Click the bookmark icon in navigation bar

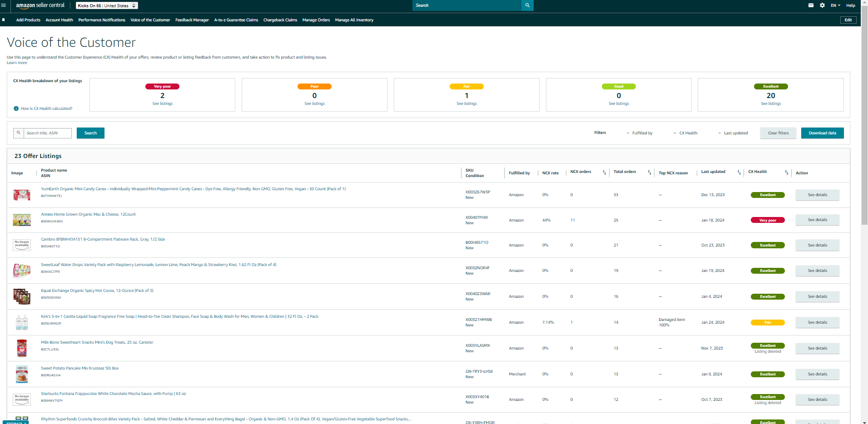(4, 20)
